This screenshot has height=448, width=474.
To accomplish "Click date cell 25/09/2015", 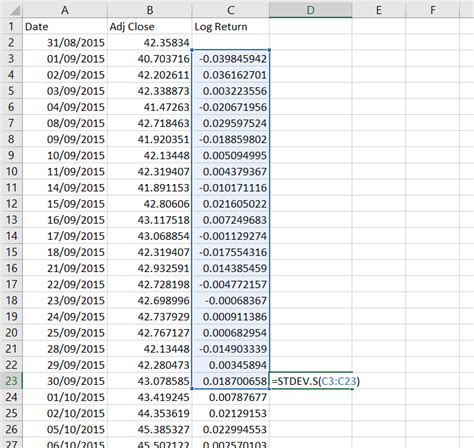I will coord(65,332).
